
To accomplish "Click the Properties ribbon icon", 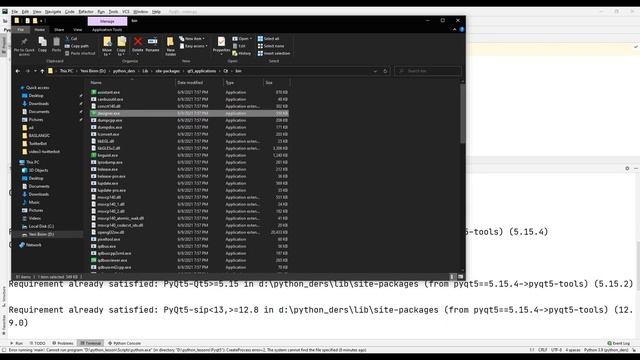I will point(221,42).
